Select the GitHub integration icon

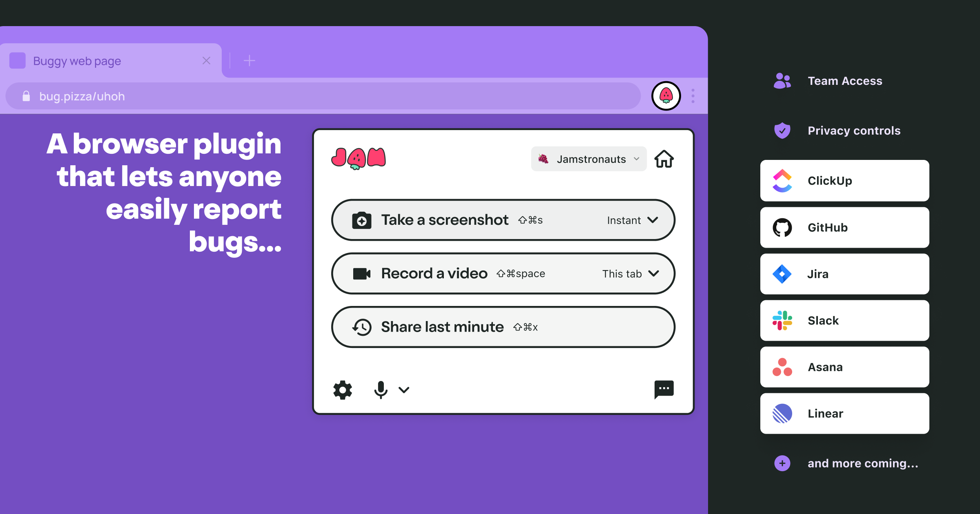click(782, 227)
